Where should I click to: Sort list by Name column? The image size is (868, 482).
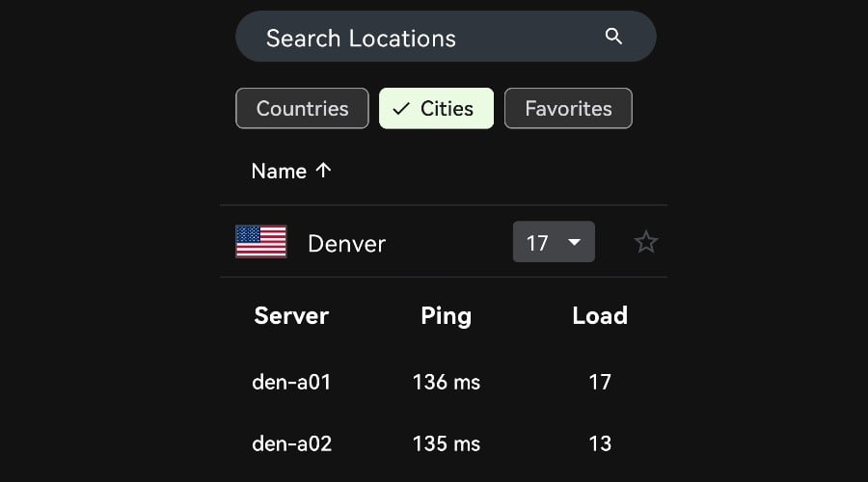(279, 171)
